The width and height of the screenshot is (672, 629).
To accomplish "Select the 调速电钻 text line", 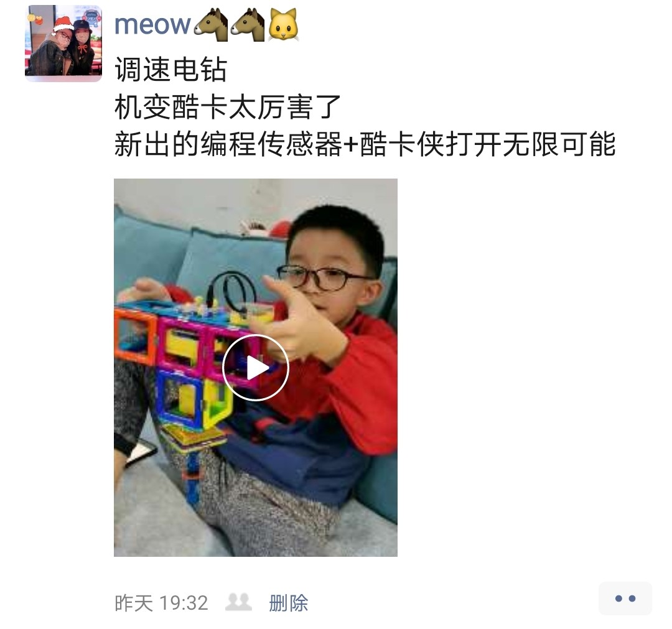I will click(170, 70).
